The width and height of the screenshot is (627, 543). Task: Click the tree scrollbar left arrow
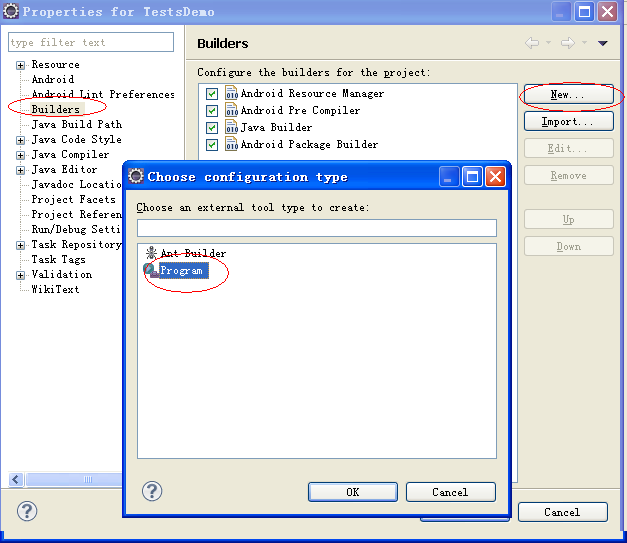coord(16,479)
